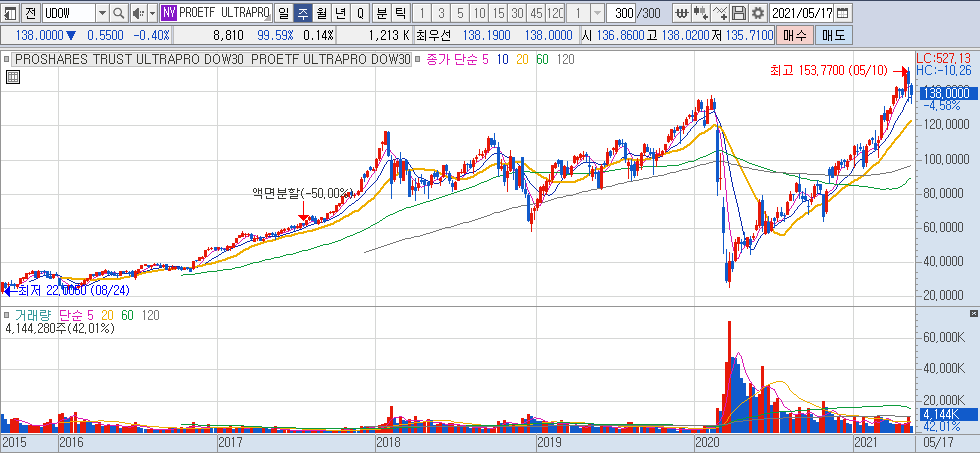The width and height of the screenshot is (980, 453).
Task: Click the add line indicator icon
Action: (720, 12)
